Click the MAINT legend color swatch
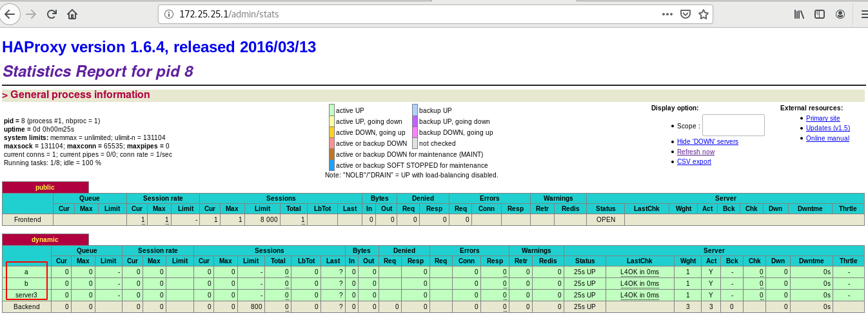The width and height of the screenshot is (868, 331). click(x=331, y=154)
